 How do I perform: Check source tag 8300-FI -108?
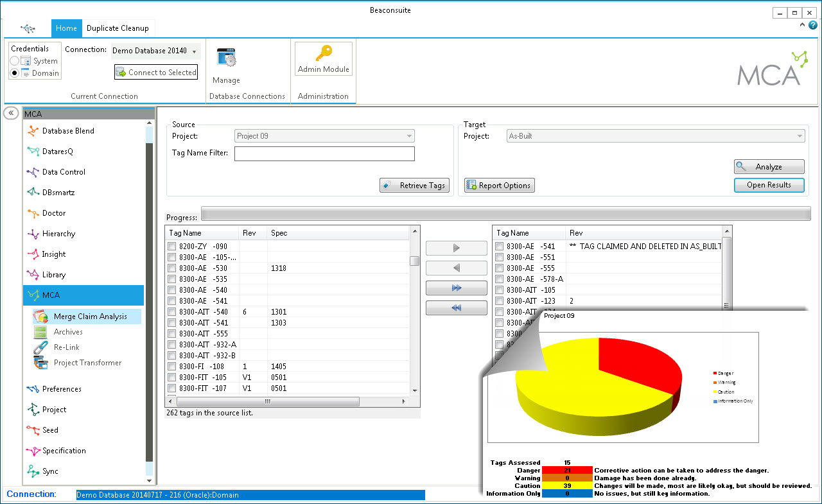(x=171, y=367)
